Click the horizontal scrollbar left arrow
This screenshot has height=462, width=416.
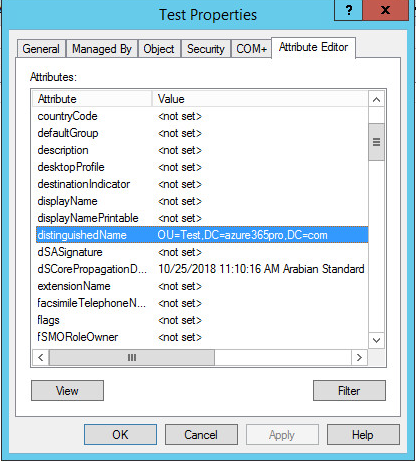pyautogui.click(x=41, y=357)
